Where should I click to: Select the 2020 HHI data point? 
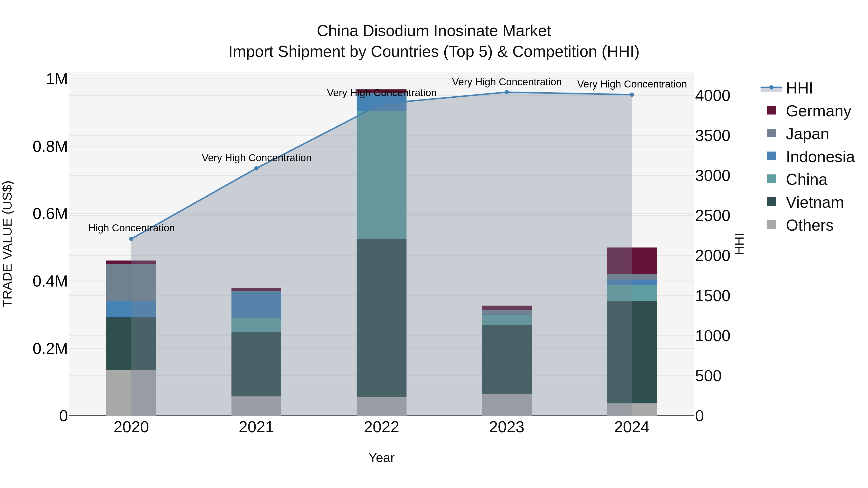131,239
